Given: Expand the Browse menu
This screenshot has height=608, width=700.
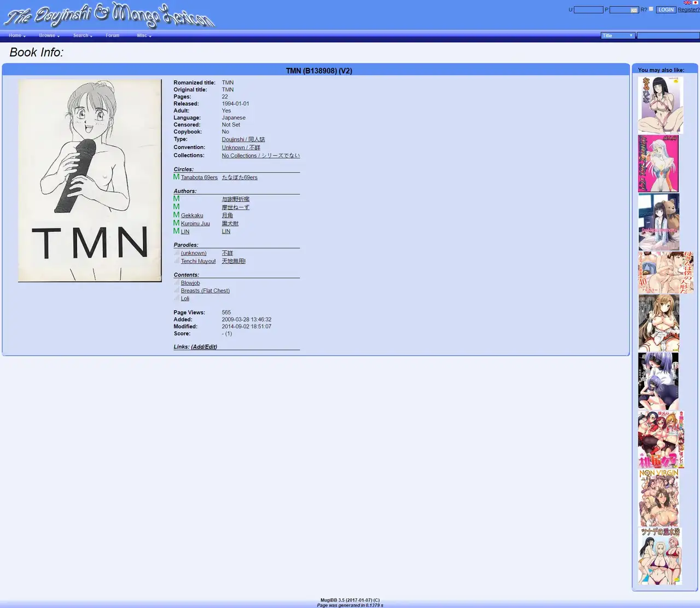Looking at the screenshot, I should point(49,36).
